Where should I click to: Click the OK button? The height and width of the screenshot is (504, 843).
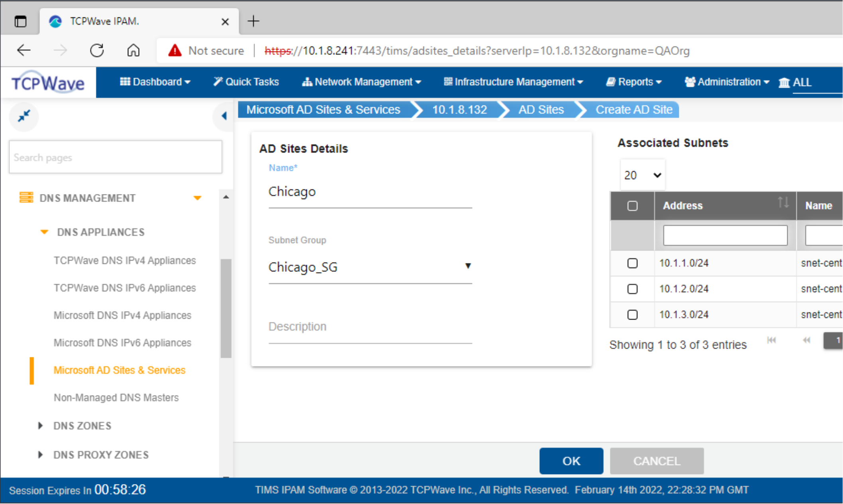pos(571,461)
